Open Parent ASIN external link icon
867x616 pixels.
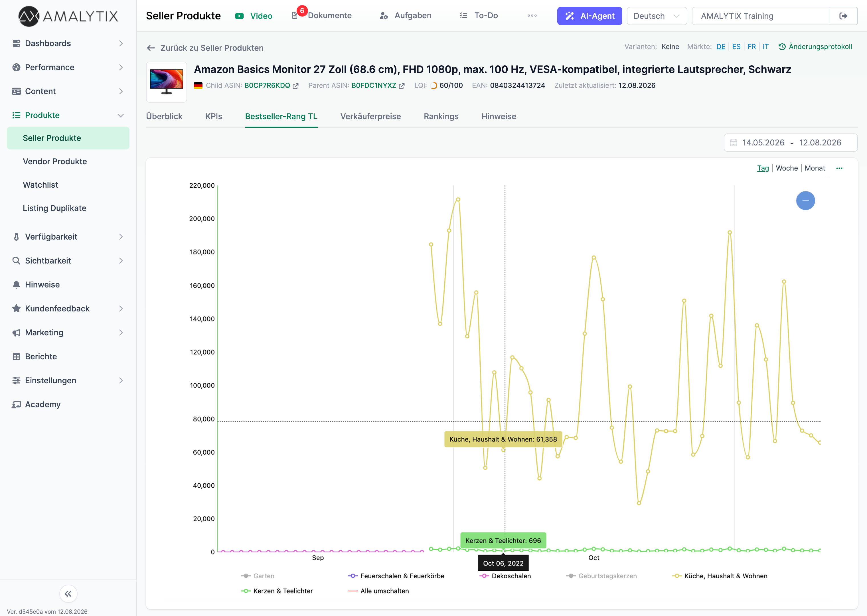(402, 86)
